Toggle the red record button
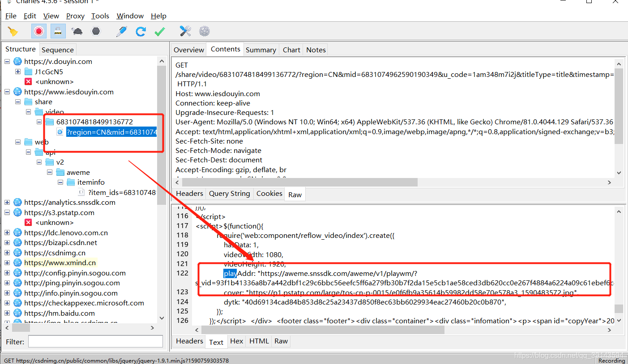 coord(39,31)
